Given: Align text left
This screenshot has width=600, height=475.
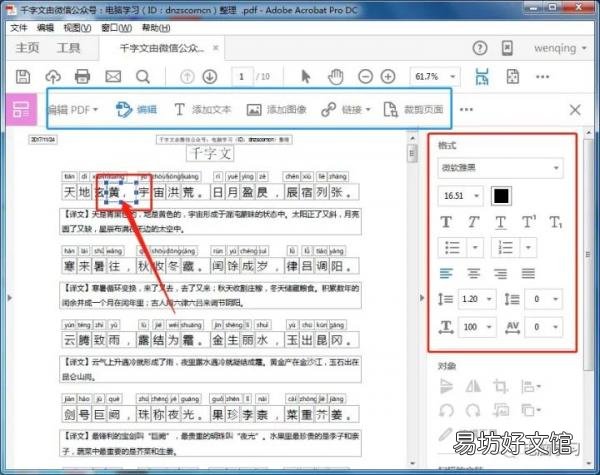Looking at the screenshot, I should [446, 273].
